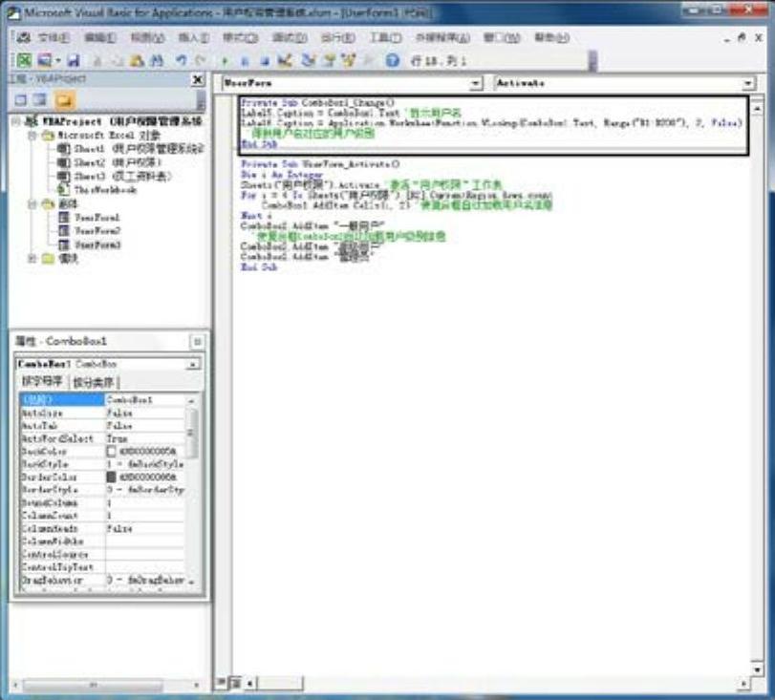Click Procedure View button at code window bottom
775x700 pixels.
(x=222, y=684)
